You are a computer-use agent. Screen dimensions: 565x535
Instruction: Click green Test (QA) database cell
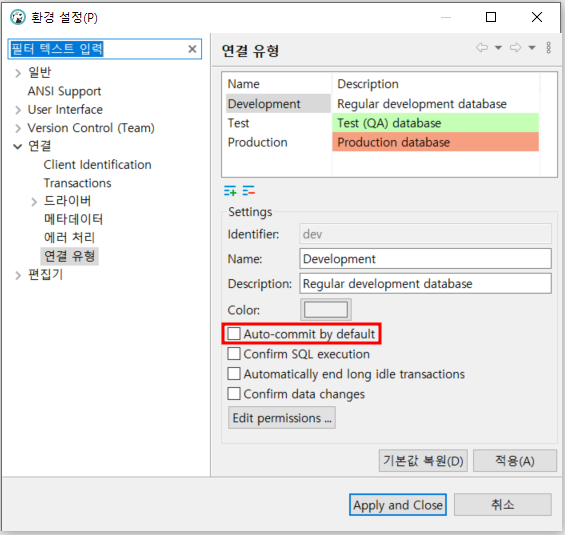(x=435, y=123)
